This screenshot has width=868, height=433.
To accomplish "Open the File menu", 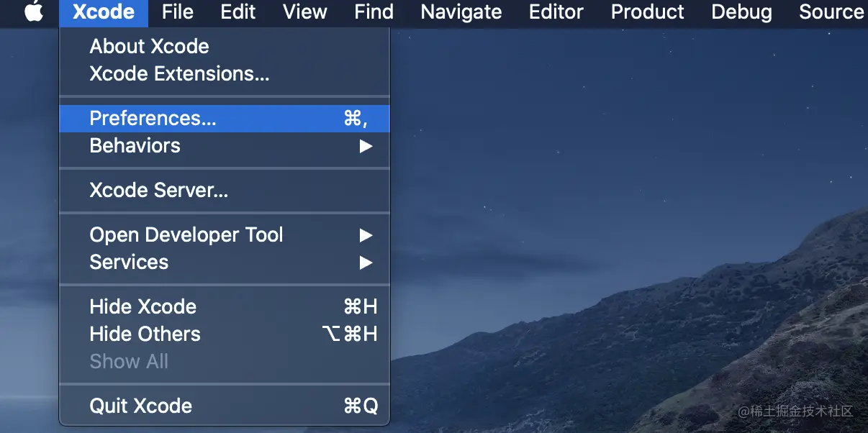I will tap(176, 12).
